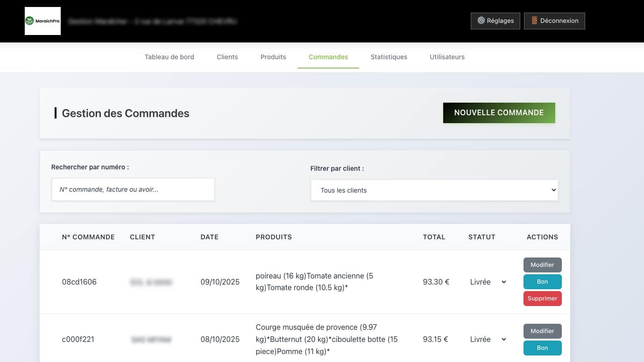Change status dropdown for order c000f221

click(x=488, y=339)
